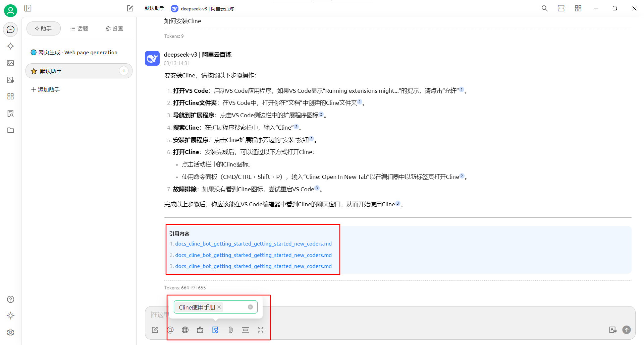This screenshot has height=345, width=644.
Task: Click new topic icon in input toolbar
Action: [x=155, y=330]
